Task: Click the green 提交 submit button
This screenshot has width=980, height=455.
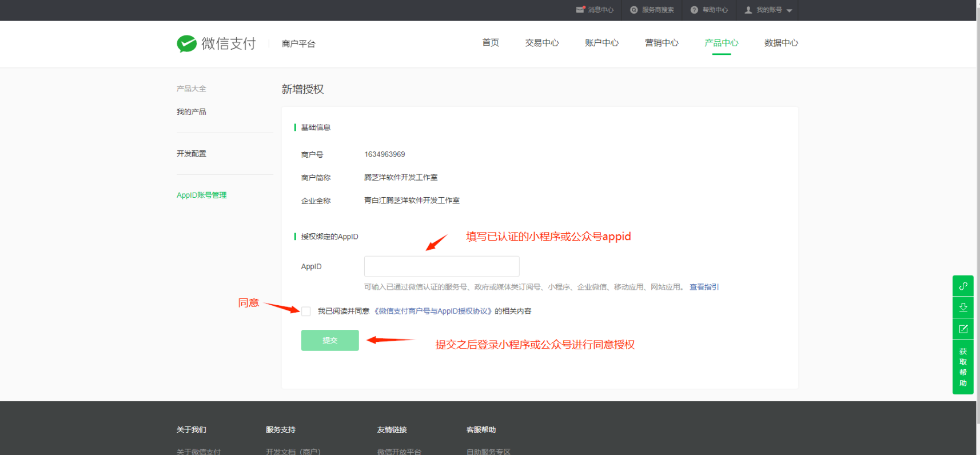Action: point(330,340)
